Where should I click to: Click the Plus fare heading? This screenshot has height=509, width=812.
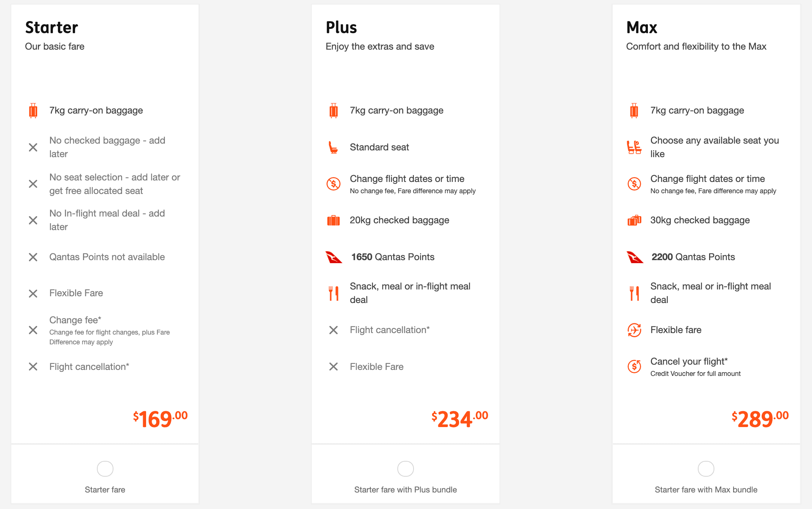341,27
